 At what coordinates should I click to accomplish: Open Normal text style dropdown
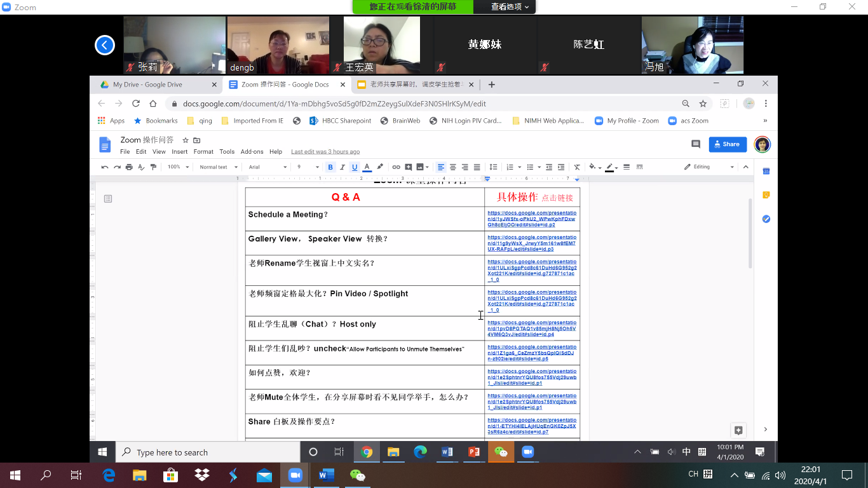click(x=218, y=167)
